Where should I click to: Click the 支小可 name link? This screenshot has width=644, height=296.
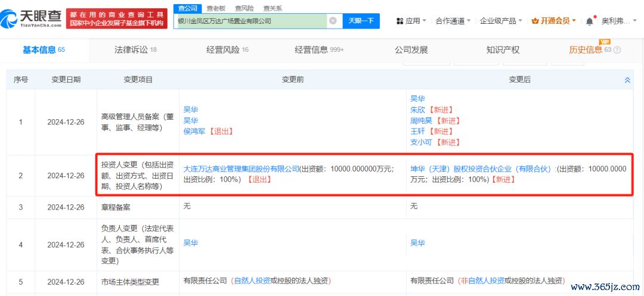coord(421,142)
